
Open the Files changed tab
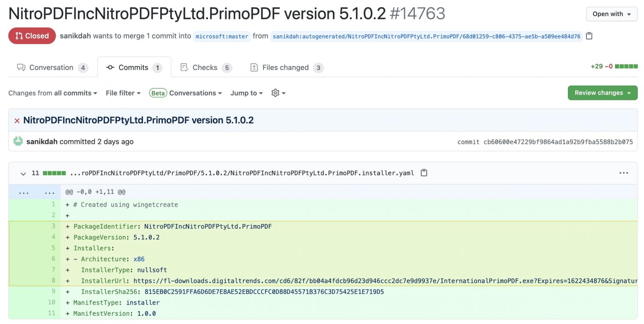click(287, 67)
